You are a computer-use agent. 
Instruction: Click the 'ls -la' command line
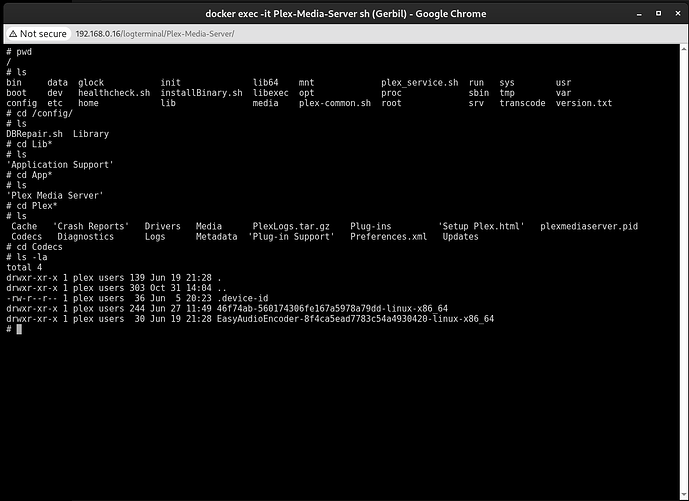tap(27, 257)
